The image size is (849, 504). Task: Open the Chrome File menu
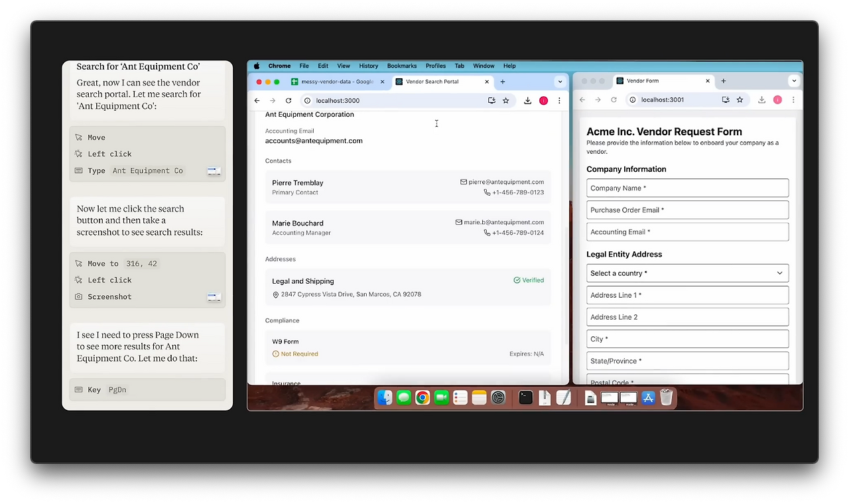click(304, 66)
